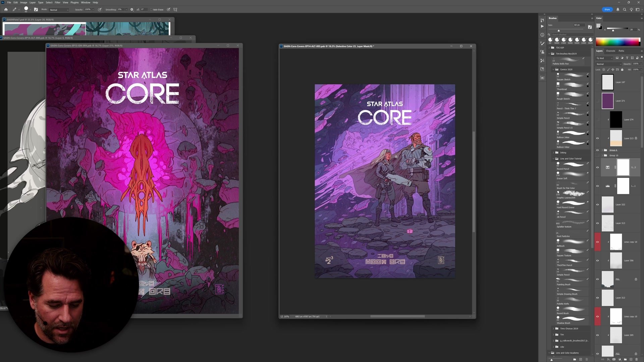
Task: Expand the TDC-SSP brush folder
Action: (549, 48)
